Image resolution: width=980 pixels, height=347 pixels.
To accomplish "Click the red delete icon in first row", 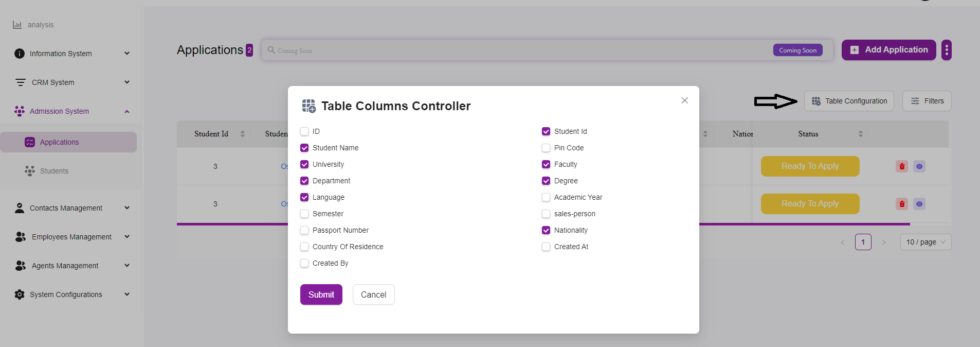I will click(902, 166).
